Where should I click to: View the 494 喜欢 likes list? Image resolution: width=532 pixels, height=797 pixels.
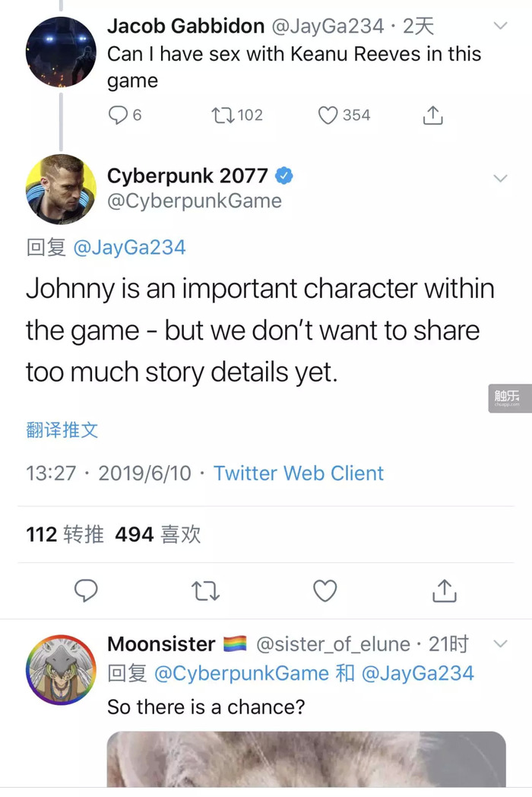click(x=158, y=534)
